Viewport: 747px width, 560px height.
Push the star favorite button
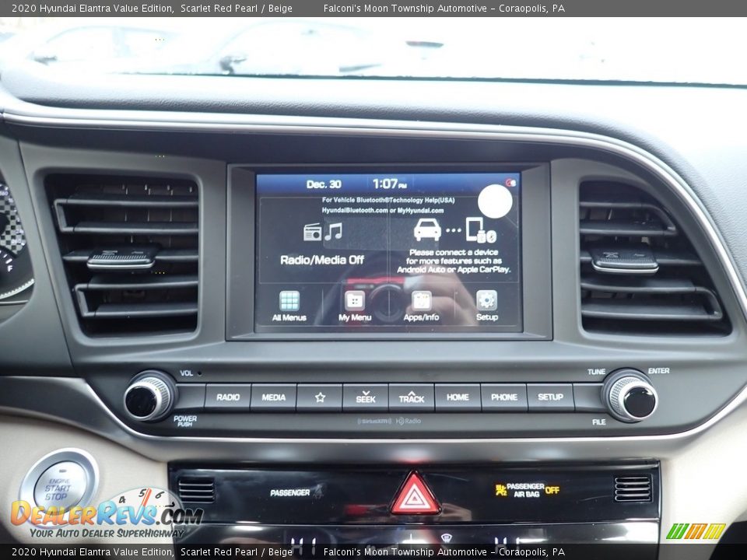coord(320,397)
